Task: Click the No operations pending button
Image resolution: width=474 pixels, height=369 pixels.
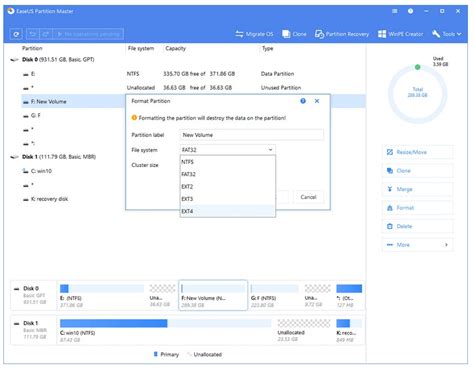Action: [88, 34]
